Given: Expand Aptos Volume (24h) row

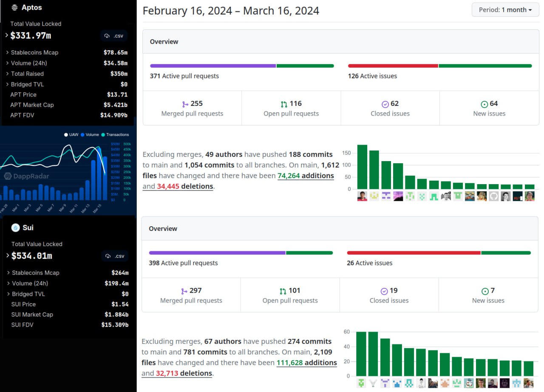Looking at the screenshot, I should pyautogui.click(x=8, y=63).
